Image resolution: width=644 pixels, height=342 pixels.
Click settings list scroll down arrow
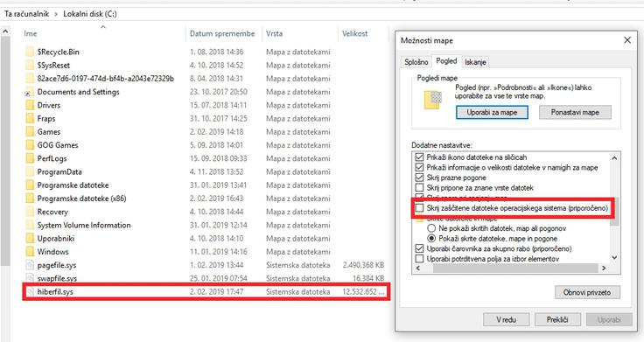click(614, 257)
